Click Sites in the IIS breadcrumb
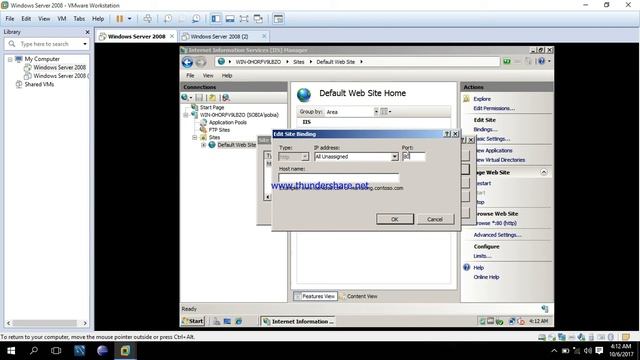 point(299,62)
